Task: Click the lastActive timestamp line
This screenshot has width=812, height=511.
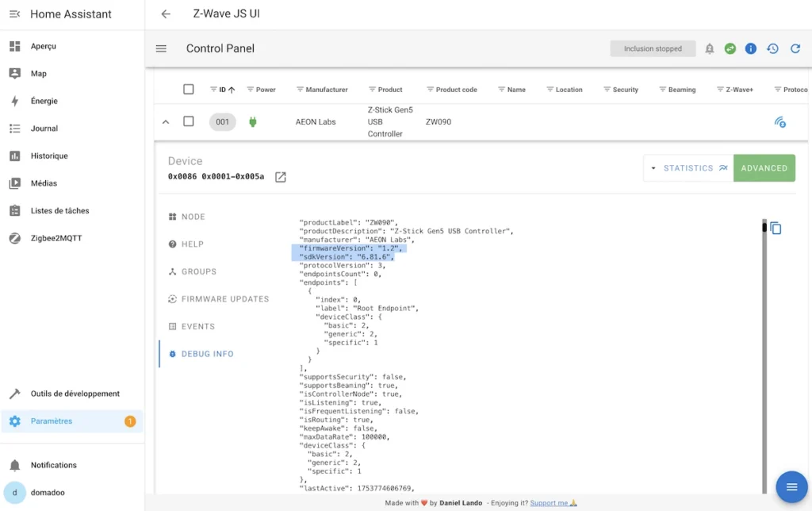Action: coord(357,488)
